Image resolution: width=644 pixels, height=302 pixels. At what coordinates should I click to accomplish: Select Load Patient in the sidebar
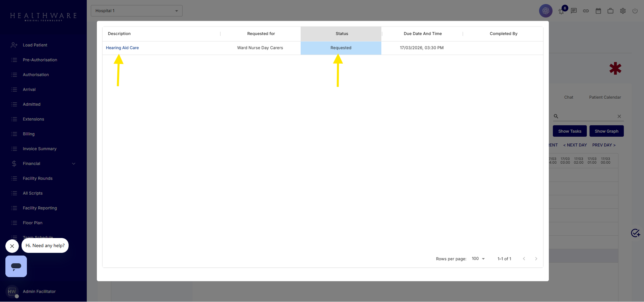[x=35, y=45]
